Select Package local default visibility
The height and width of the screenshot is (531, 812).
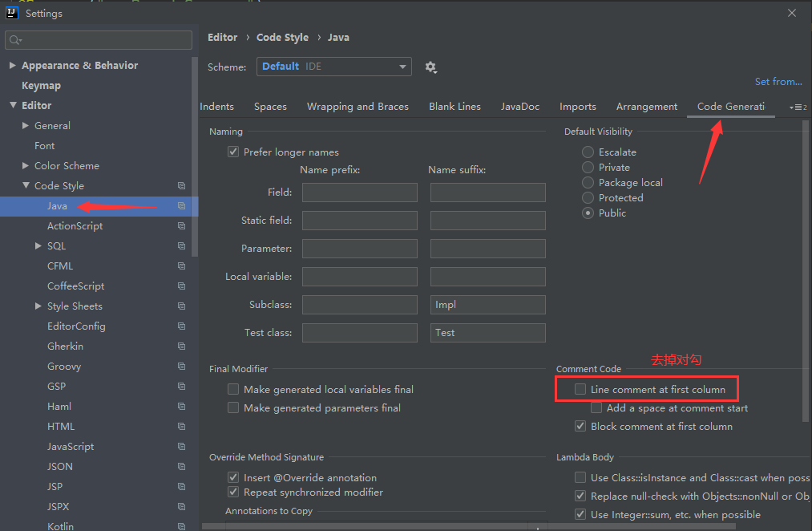588,182
